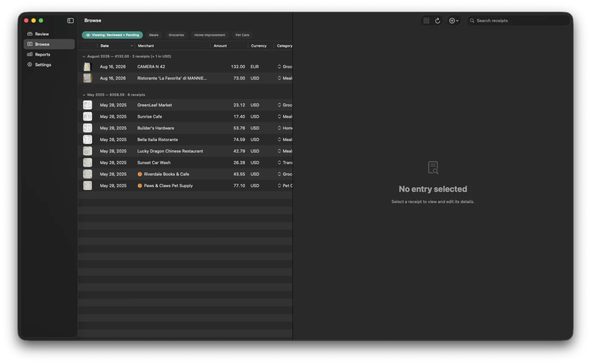Click the Category column header
Screen dimensions: 591x364
(284, 46)
